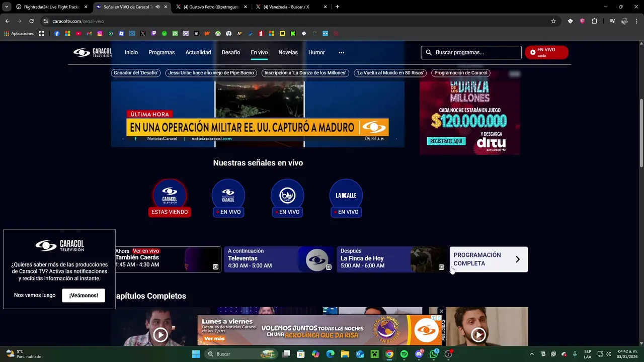Select the Blu Radio live signal
The image size is (644, 362).
point(287,198)
